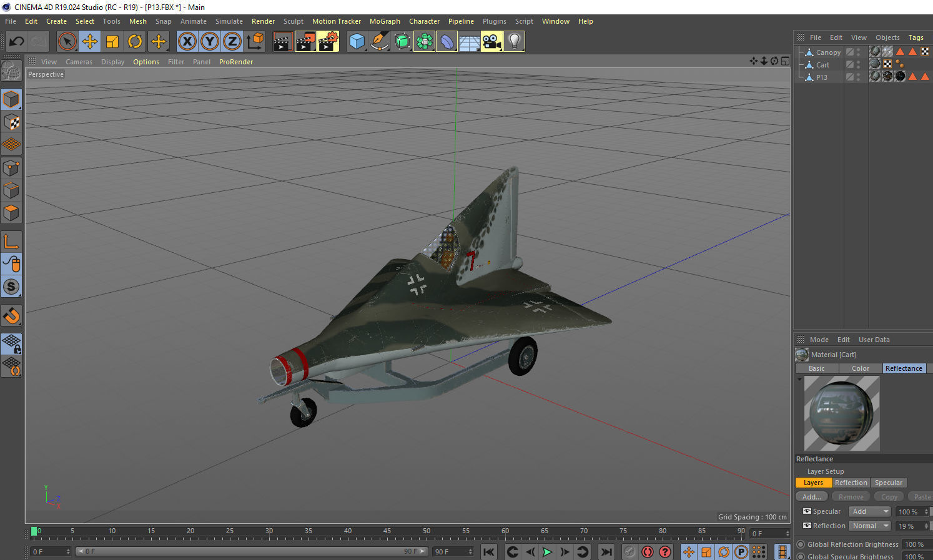Click the Undo arrow icon
This screenshot has height=560, width=933.
16,42
